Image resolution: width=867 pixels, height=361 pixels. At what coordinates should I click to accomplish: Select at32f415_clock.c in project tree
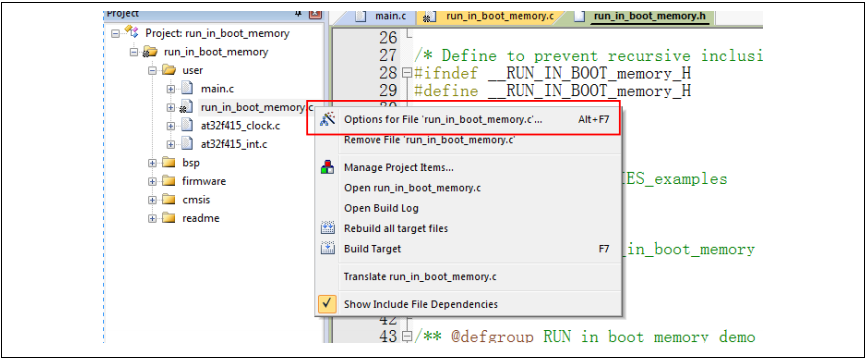coord(240,126)
